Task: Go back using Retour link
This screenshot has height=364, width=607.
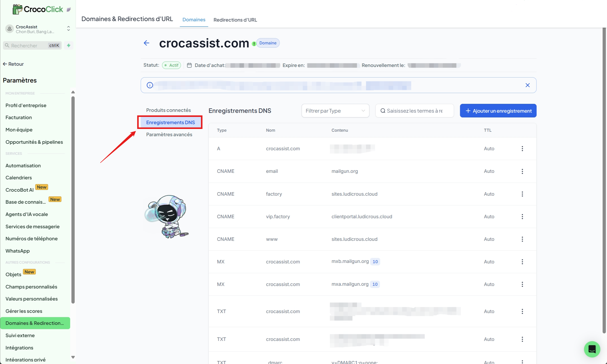Action: pos(13,64)
